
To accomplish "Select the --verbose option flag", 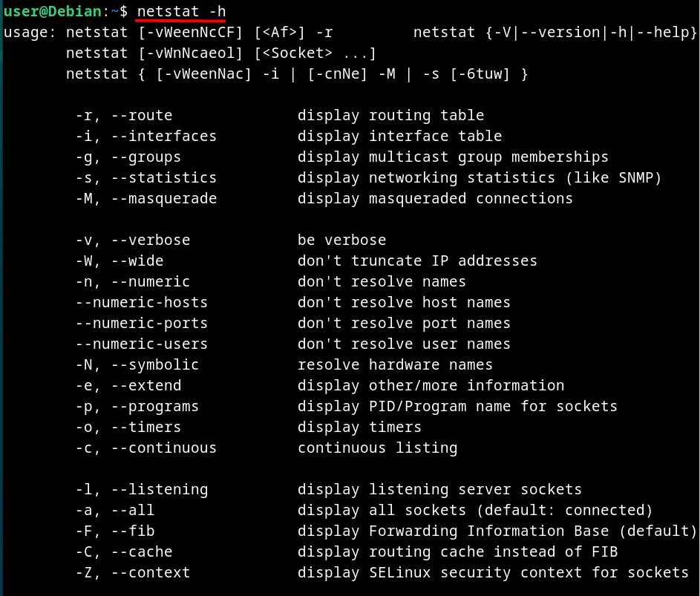I will [x=151, y=240].
